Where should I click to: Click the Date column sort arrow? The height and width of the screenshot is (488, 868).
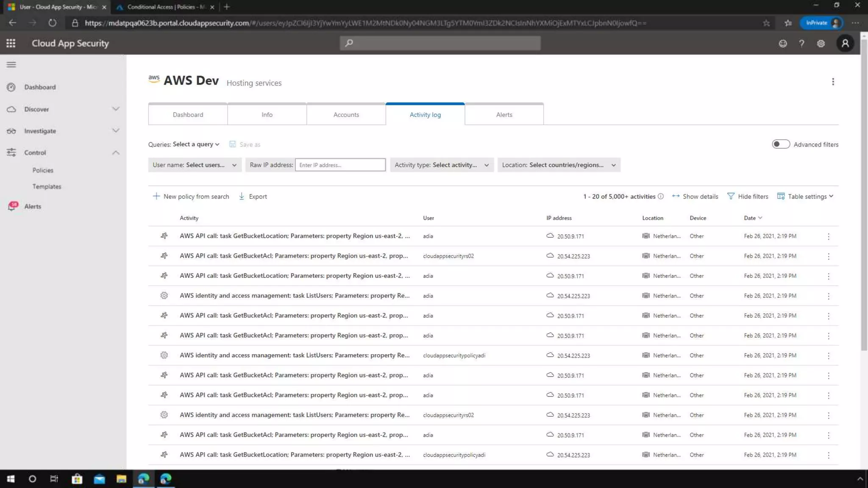pyautogui.click(x=760, y=218)
